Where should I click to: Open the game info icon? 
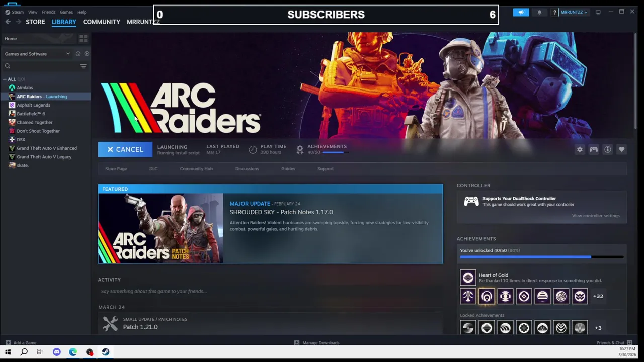point(608,149)
